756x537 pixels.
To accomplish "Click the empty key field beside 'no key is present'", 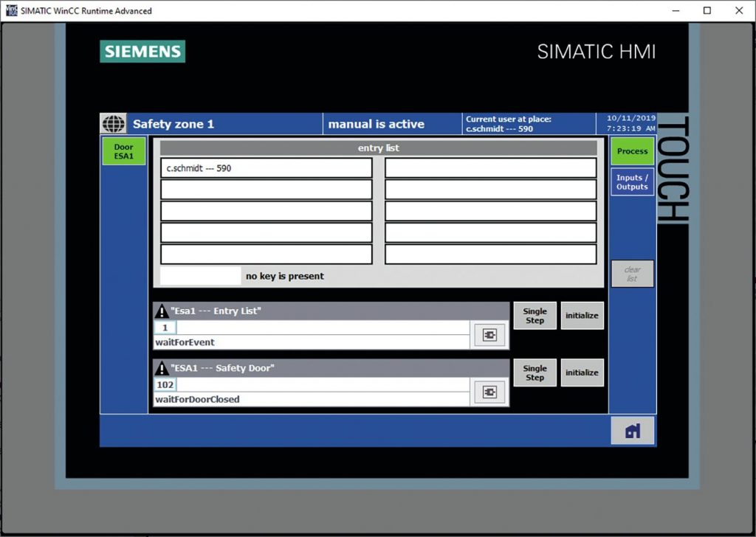I will pos(200,276).
